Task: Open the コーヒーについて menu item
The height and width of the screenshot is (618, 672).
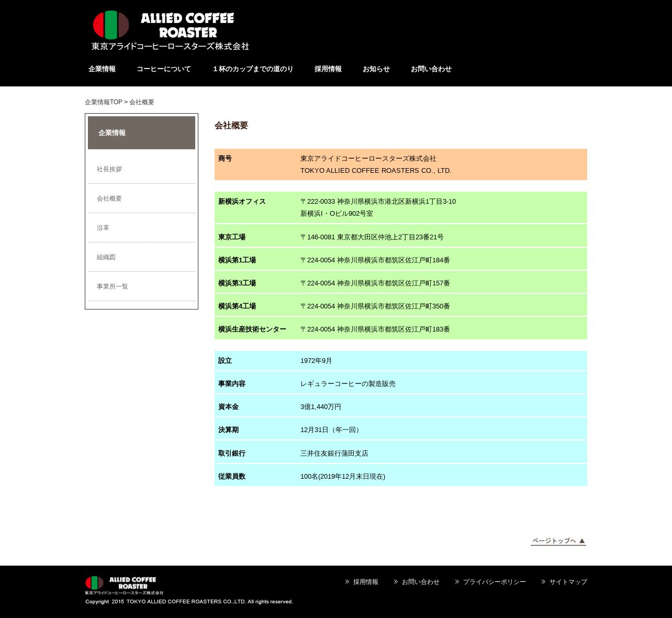Action: pos(164,69)
